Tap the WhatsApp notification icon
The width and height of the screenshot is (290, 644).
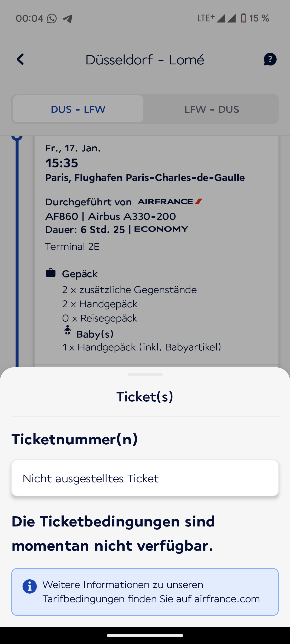pos(52,19)
